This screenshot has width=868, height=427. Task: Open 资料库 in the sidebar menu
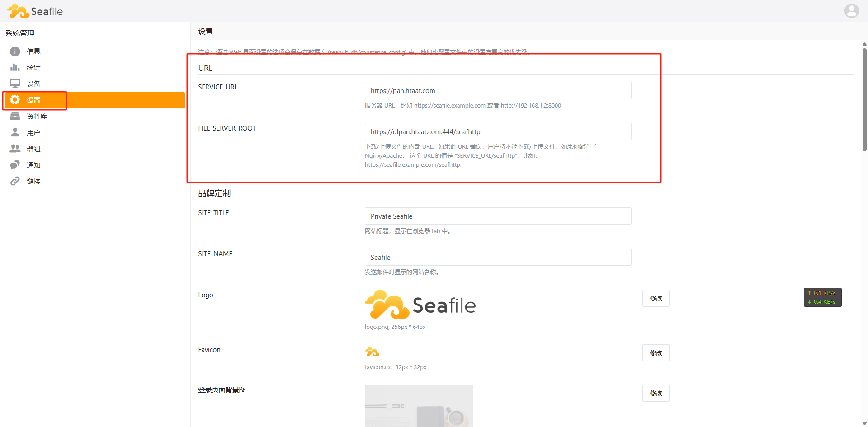click(x=37, y=117)
